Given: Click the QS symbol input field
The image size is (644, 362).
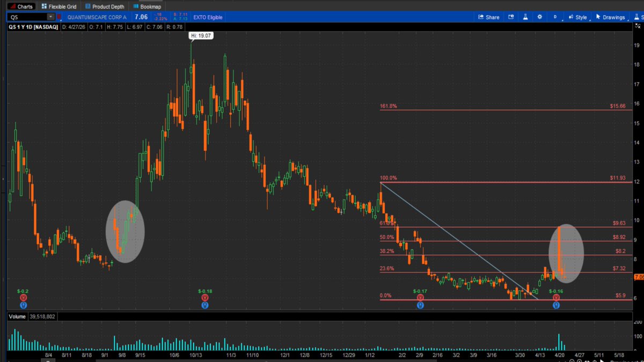Looking at the screenshot, I should pos(27,17).
